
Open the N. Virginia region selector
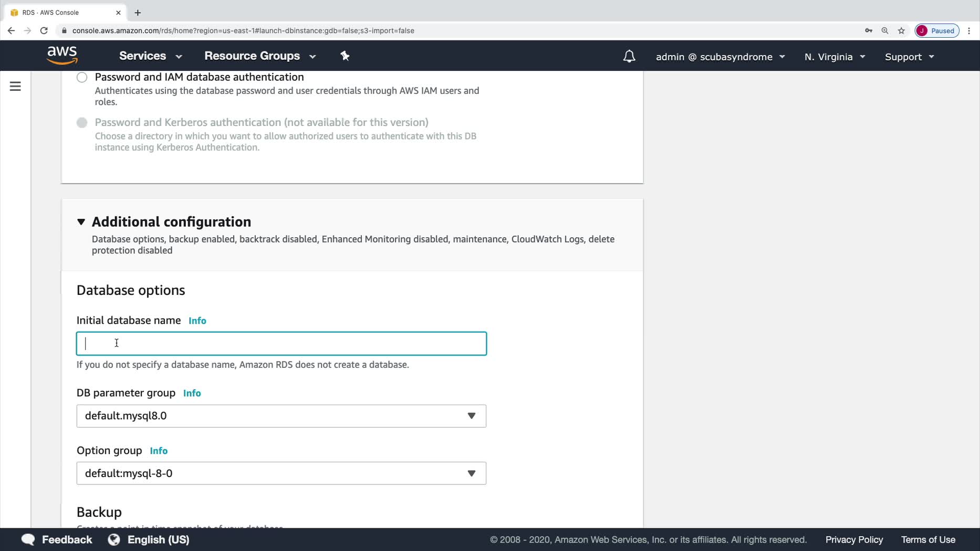point(834,57)
